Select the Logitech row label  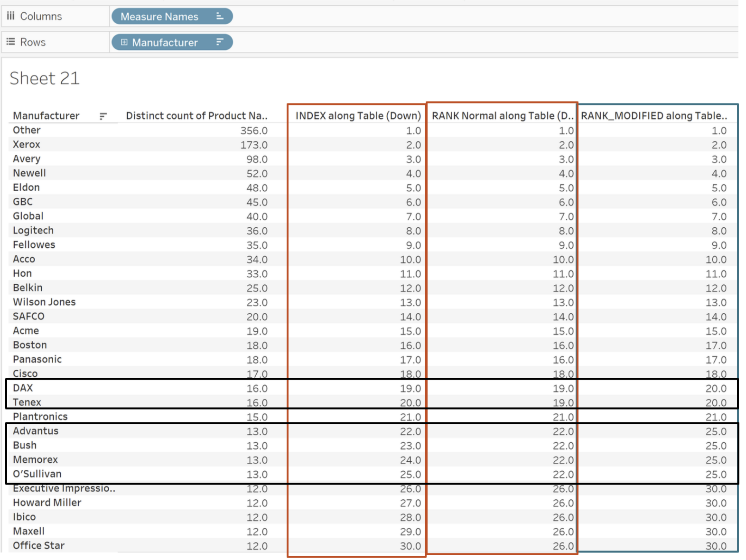tap(33, 231)
